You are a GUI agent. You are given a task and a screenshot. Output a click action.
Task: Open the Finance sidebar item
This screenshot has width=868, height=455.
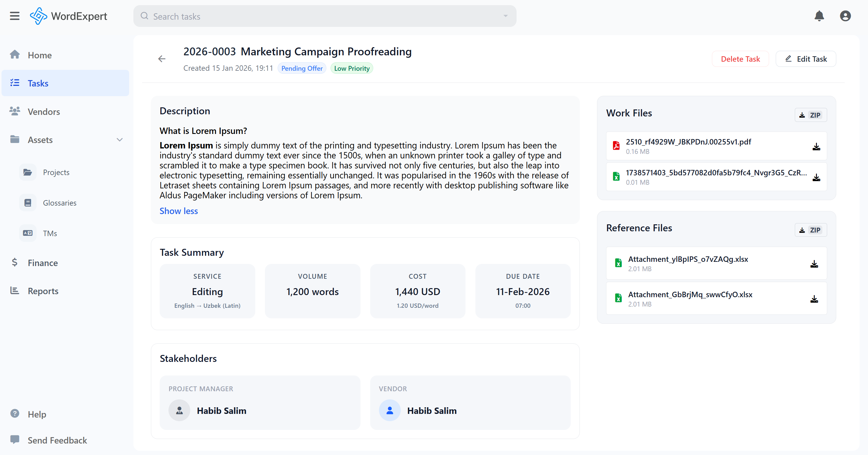(42, 263)
